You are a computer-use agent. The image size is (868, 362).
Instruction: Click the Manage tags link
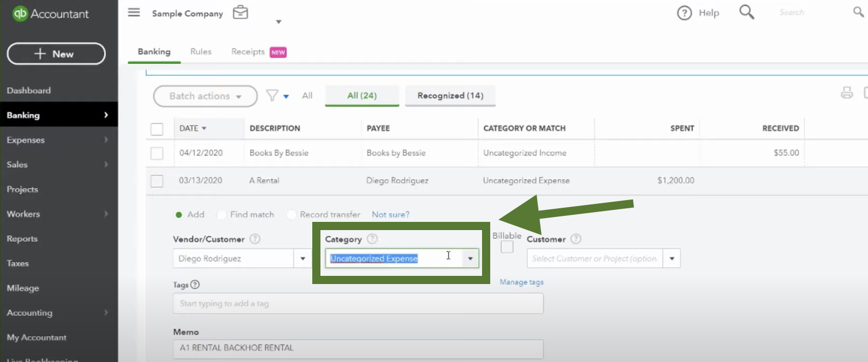[521, 282]
